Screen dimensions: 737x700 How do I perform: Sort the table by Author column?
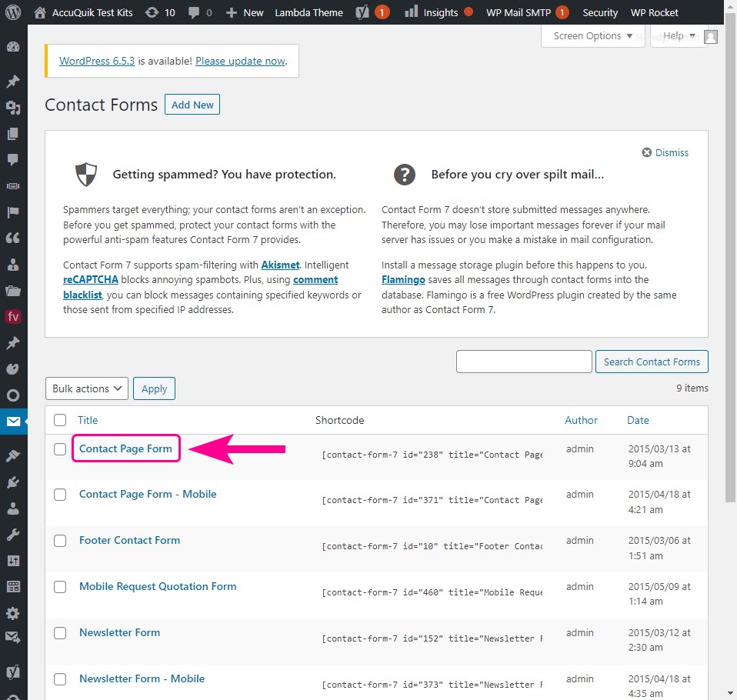click(581, 420)
